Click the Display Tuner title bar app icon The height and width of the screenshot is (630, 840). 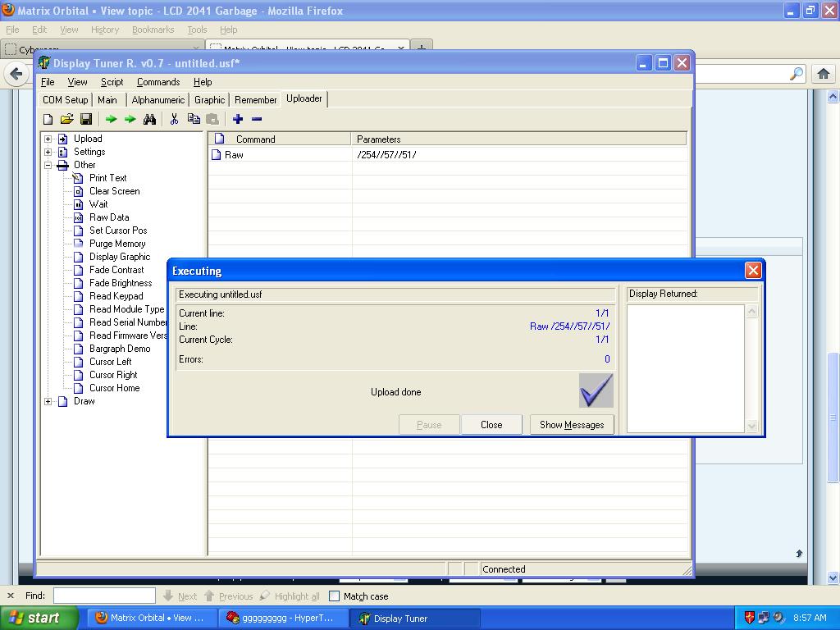pyautogui.click(x=44, y=63)
